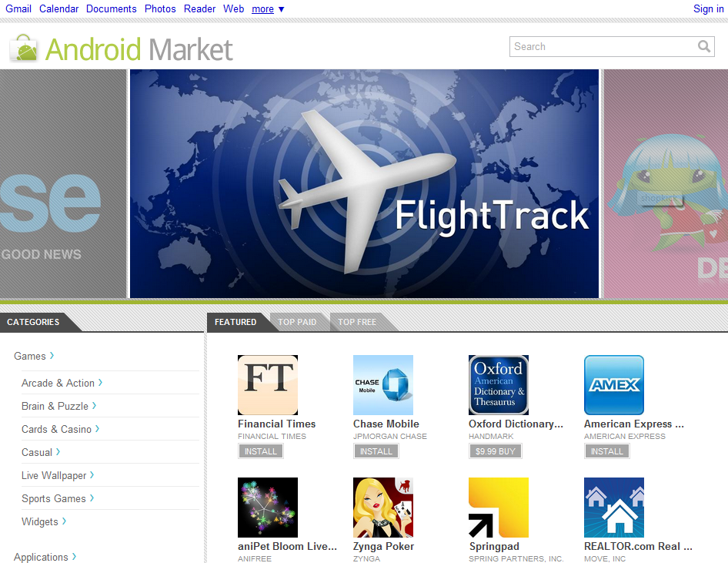Image resolution: width=728 pixels, height=563 pixels.
Task: Click the Financial Times app icon
Action: 267,385
